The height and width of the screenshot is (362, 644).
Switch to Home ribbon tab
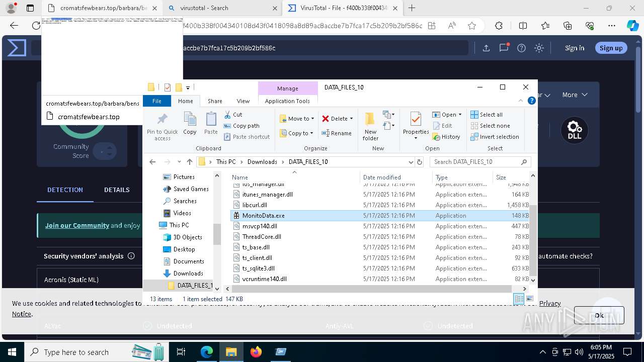(185, 101)
